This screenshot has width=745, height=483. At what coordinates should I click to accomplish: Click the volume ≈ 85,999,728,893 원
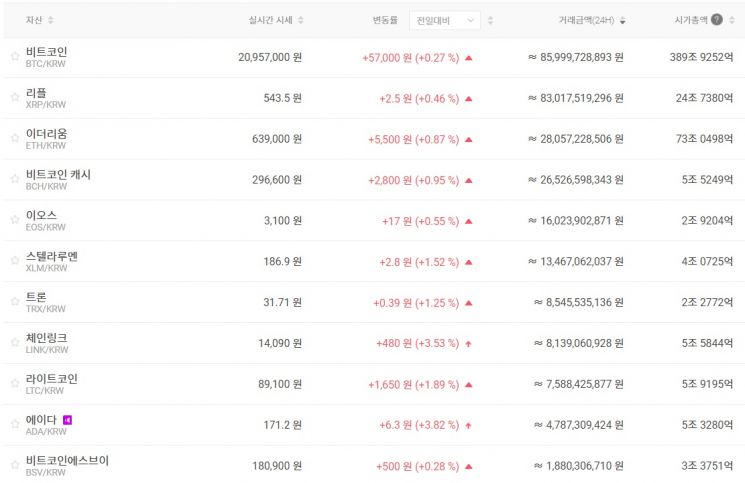[576, 57]
